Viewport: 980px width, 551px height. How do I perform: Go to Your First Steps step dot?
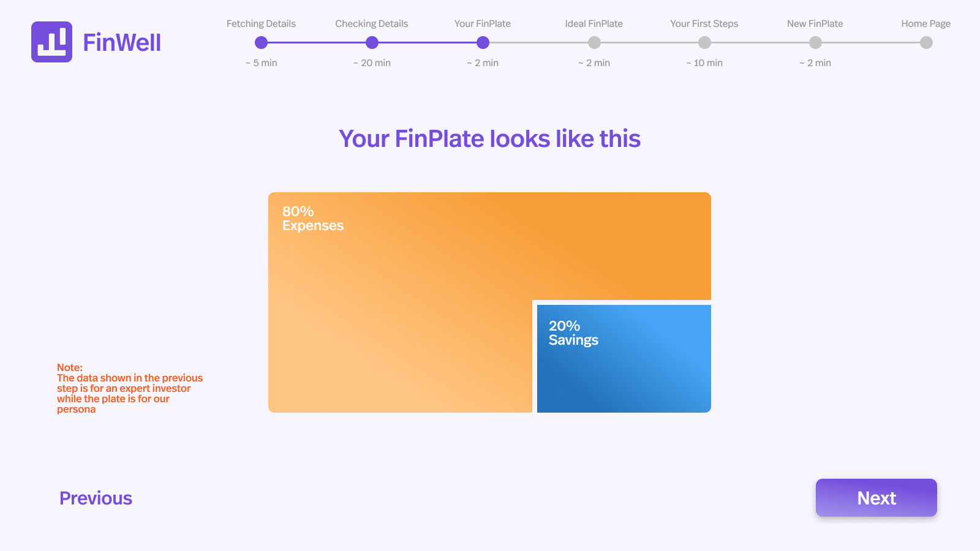point(704,43)
